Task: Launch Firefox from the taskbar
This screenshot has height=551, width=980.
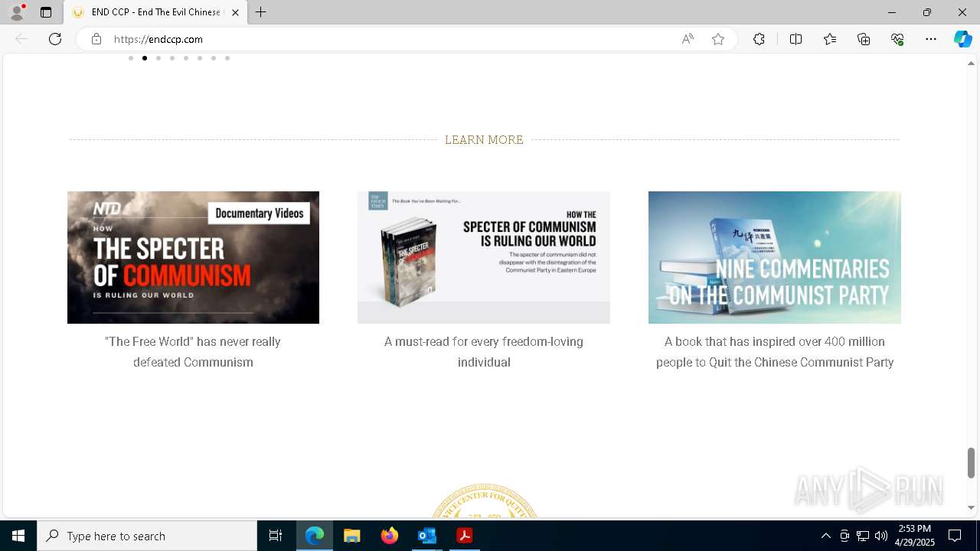Action: click(390, 536)
